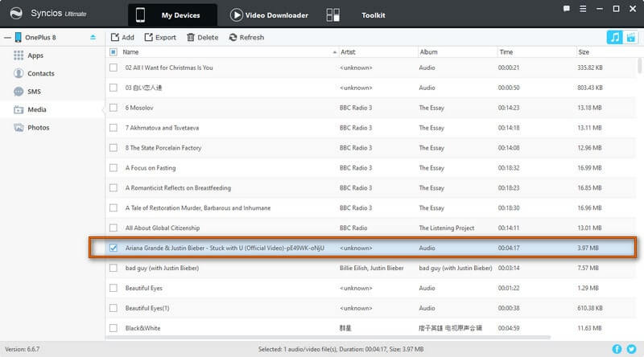Click the 335.82 KB size cell
The image size is (644, 357).
pos(590,68)
